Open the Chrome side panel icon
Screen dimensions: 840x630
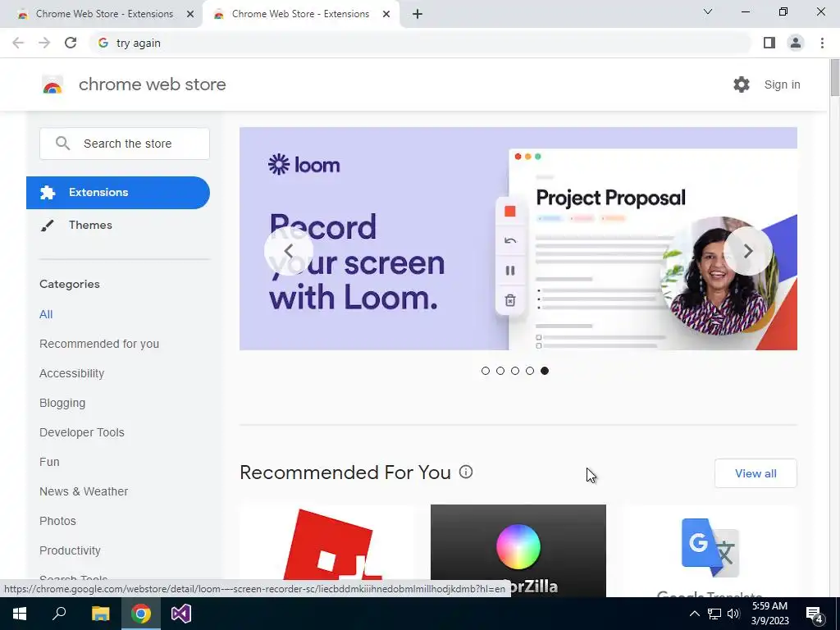click(x=769, y=43)
